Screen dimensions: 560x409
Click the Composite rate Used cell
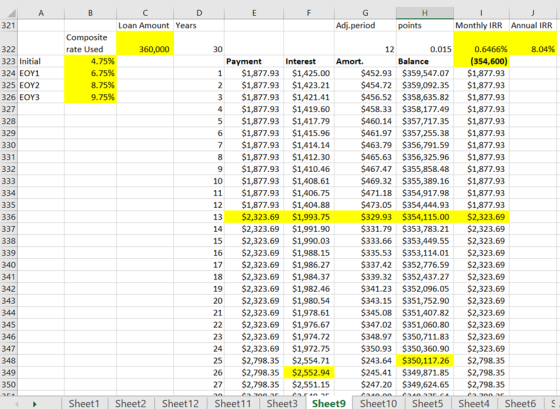click(x=90, y=43)
